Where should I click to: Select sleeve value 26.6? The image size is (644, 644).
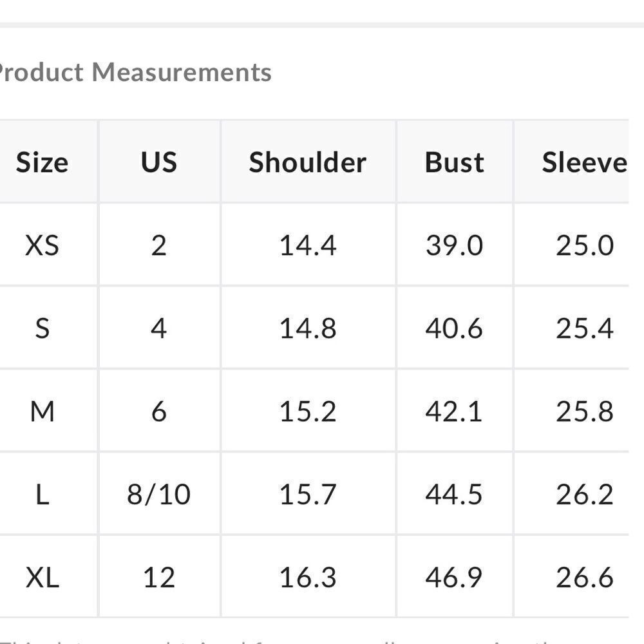point(585,578)
